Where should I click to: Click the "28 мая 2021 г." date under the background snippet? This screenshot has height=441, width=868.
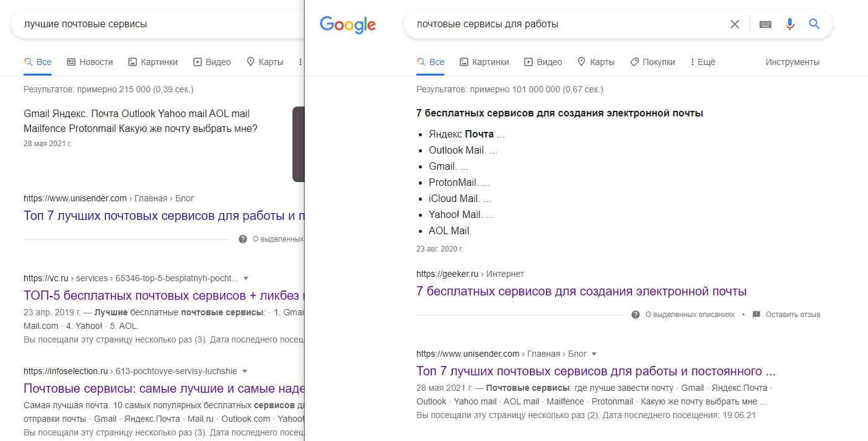coord(48,144)
